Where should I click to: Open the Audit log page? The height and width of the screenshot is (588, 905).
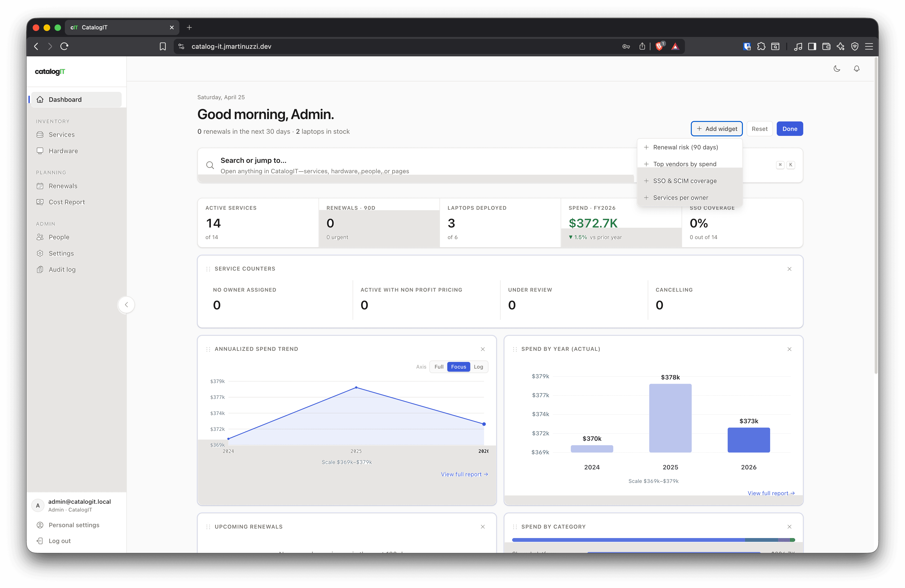pos(76,269)
